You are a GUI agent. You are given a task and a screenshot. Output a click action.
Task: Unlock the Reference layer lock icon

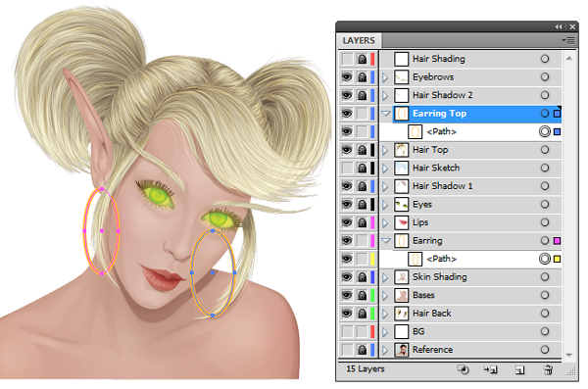362,350
